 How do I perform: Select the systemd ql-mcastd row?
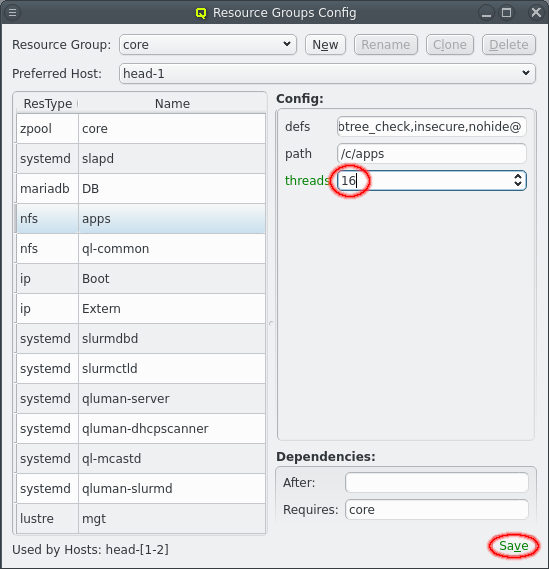coord(141,459)
